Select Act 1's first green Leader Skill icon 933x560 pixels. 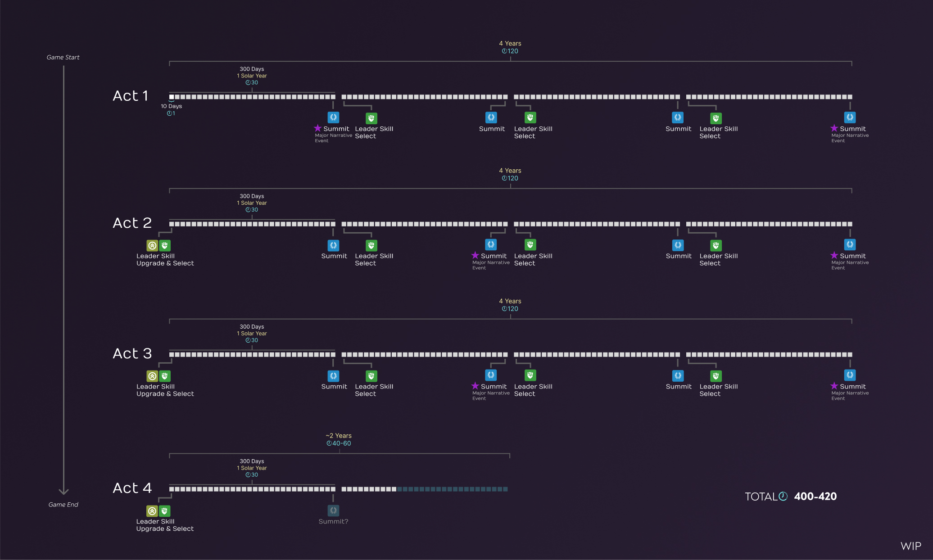coord(371,118)
